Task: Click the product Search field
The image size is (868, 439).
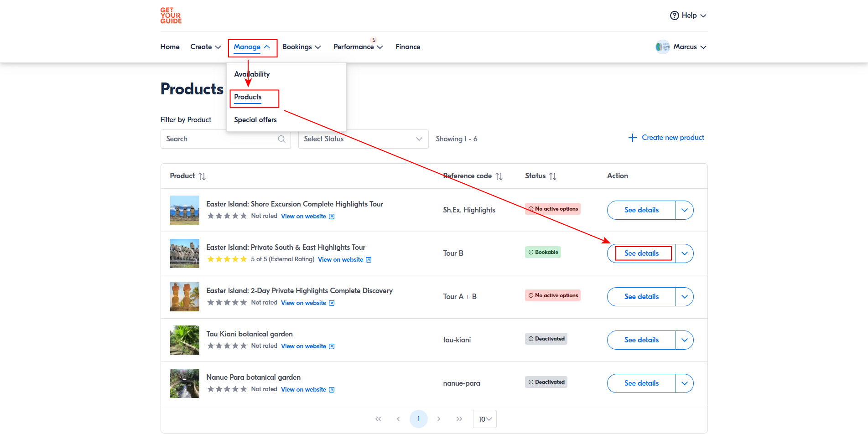Action: point(220,139)
